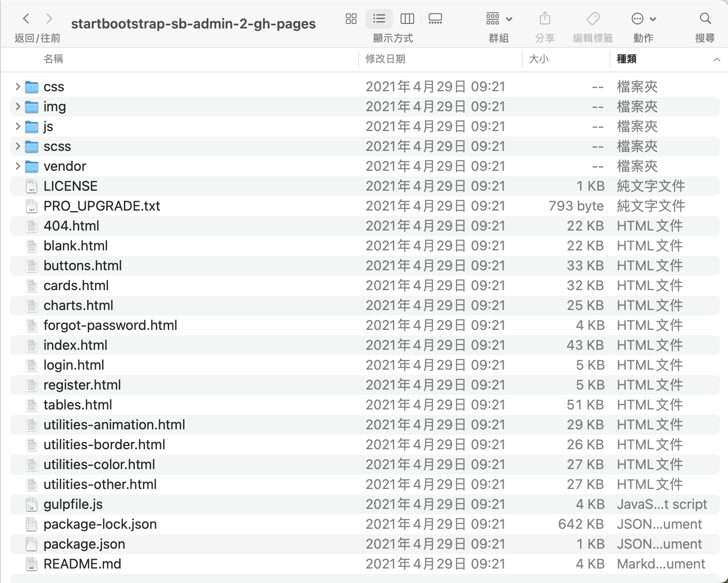Select the index.html file

point(75,345)
